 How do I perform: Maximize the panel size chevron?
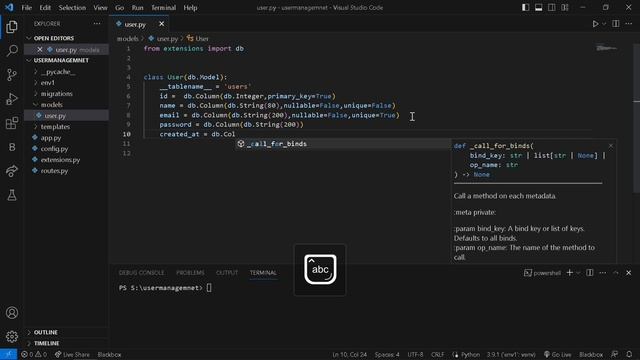click(x=616, y=273)
